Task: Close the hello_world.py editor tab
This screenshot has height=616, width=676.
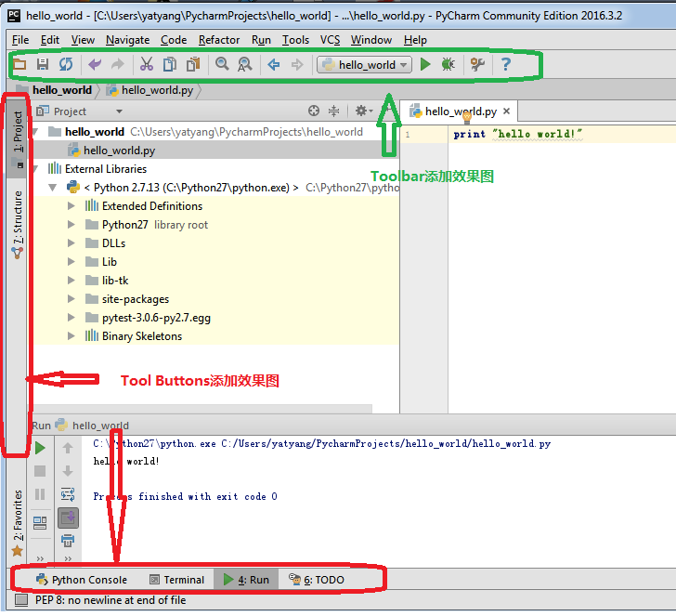Action: coord(507,111)
